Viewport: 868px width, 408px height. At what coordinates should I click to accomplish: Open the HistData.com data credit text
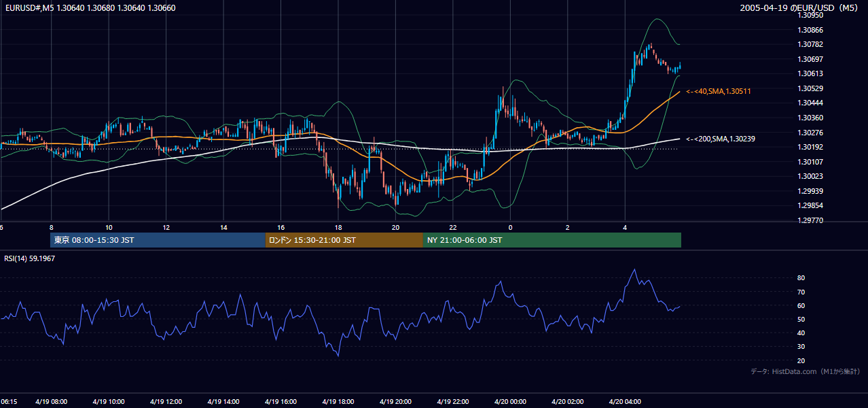(806, 371)
